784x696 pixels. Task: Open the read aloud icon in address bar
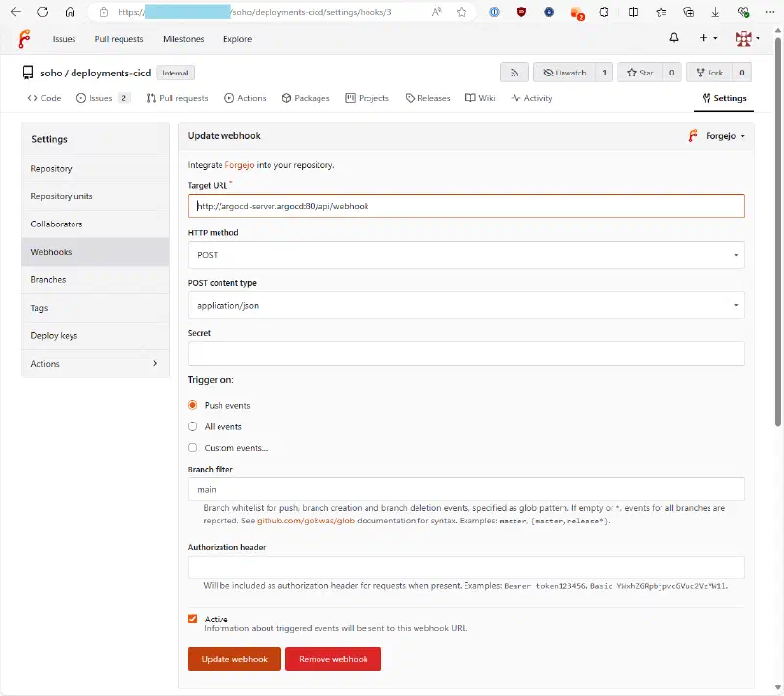(436, 12)
